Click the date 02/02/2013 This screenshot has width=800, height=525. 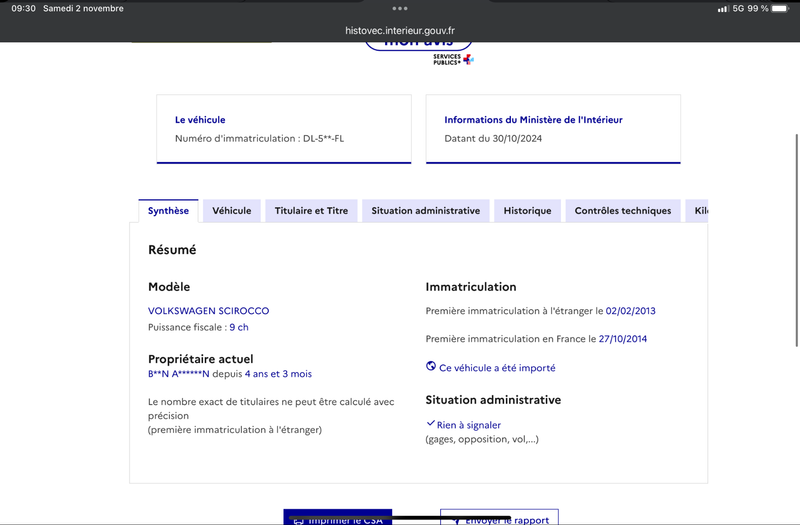tap(631, 311)
